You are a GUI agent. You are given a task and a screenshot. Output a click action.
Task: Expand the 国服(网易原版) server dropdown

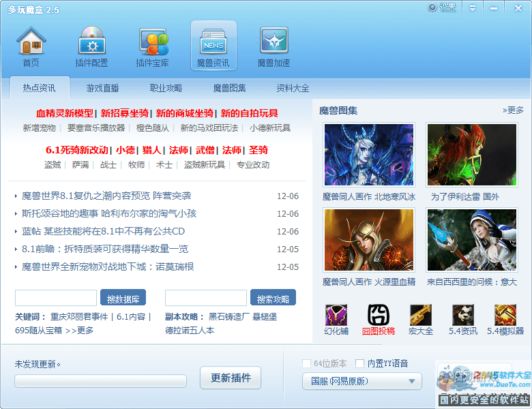362,381
